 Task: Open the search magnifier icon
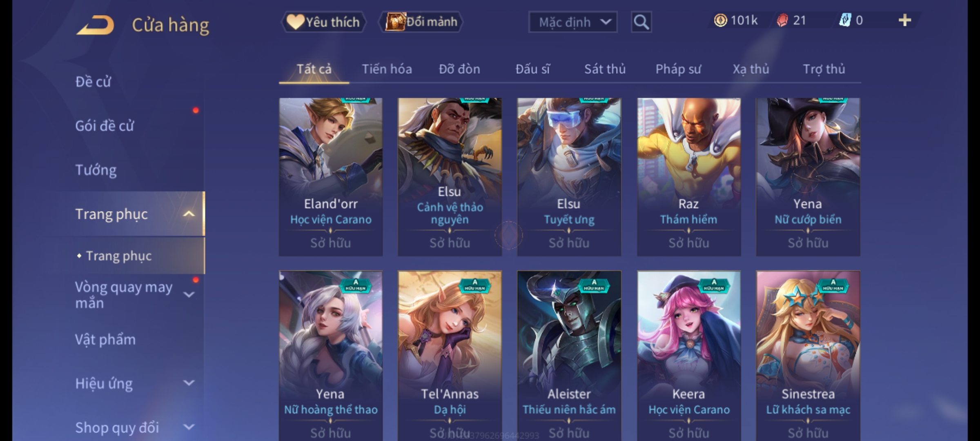(x=641, y=22)
